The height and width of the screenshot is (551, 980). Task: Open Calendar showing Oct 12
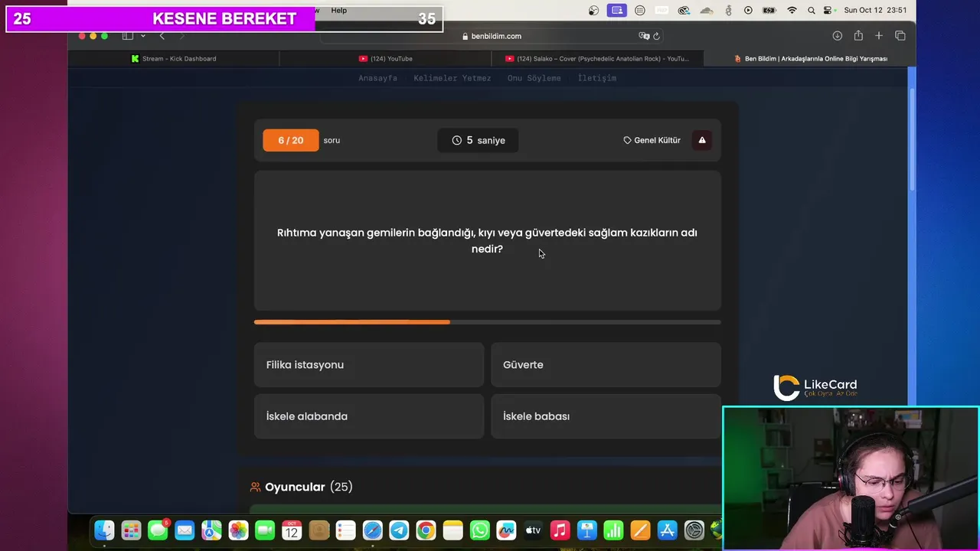(292, 530)
